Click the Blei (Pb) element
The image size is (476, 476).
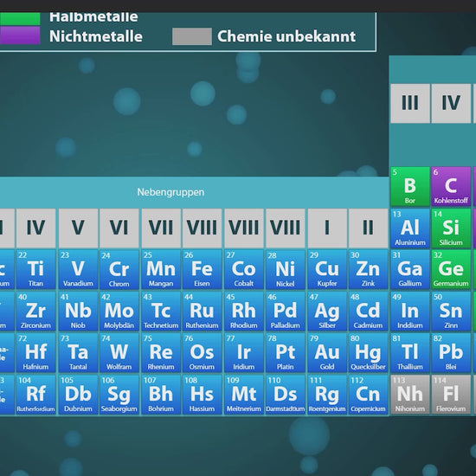pos(451,353)
